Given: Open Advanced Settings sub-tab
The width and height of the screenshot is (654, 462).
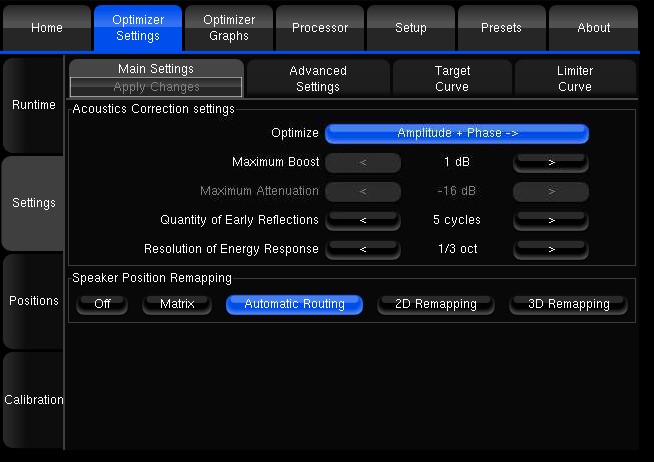Looking at the screenshot, I should tap(318, 79).
